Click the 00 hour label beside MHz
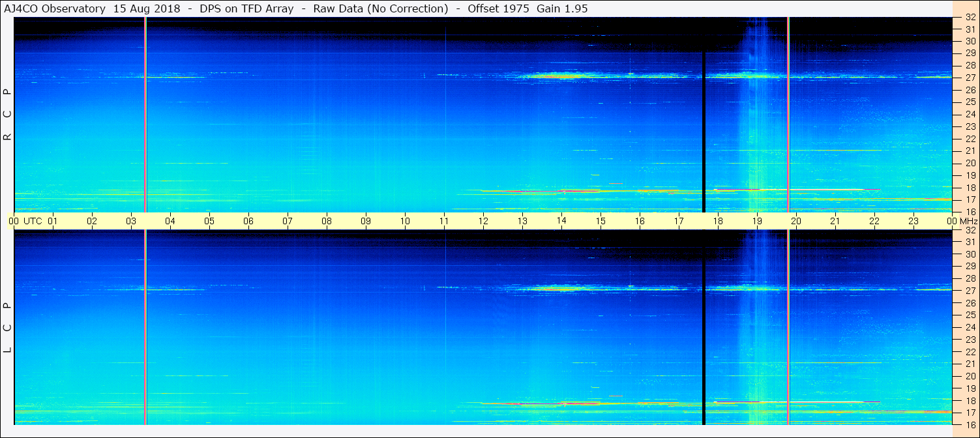The width and height of the screenshot is (980, 438). 952,221
